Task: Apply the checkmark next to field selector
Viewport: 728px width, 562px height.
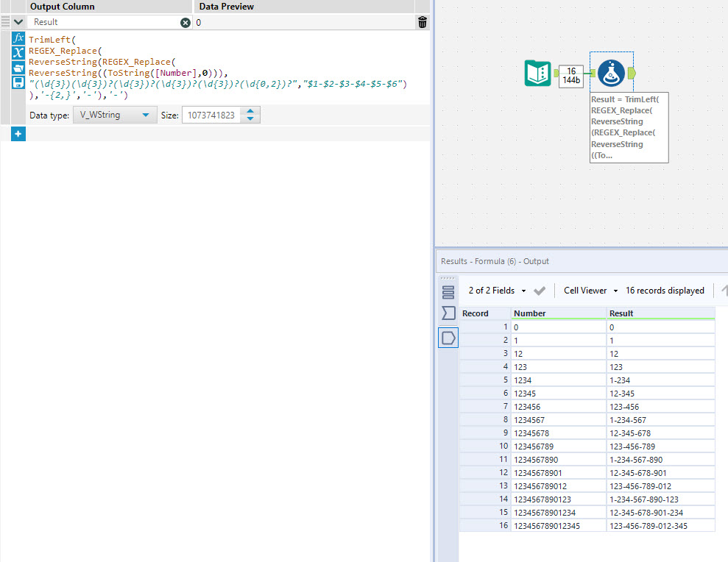Action: click(539, 290)
